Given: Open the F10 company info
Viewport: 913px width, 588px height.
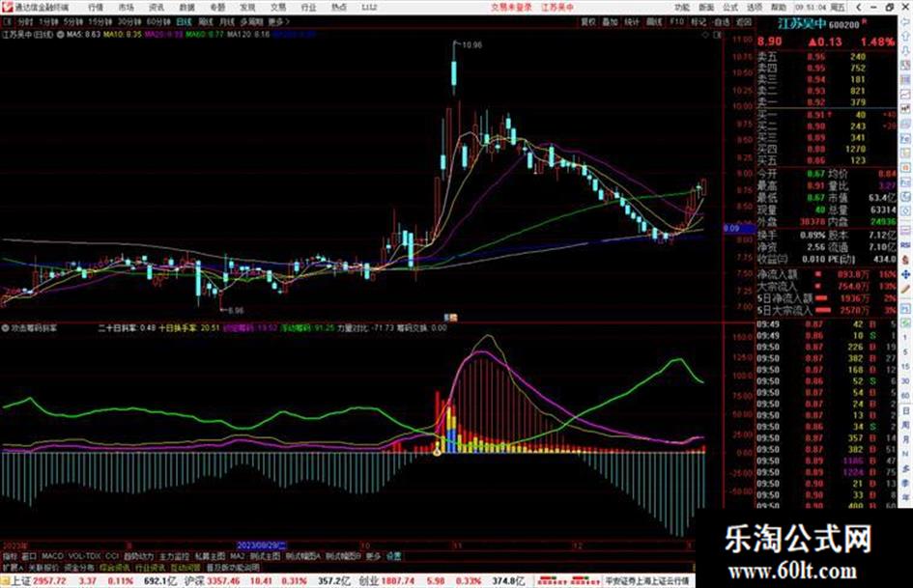Looking at the screenshot, I should (676, 21).
